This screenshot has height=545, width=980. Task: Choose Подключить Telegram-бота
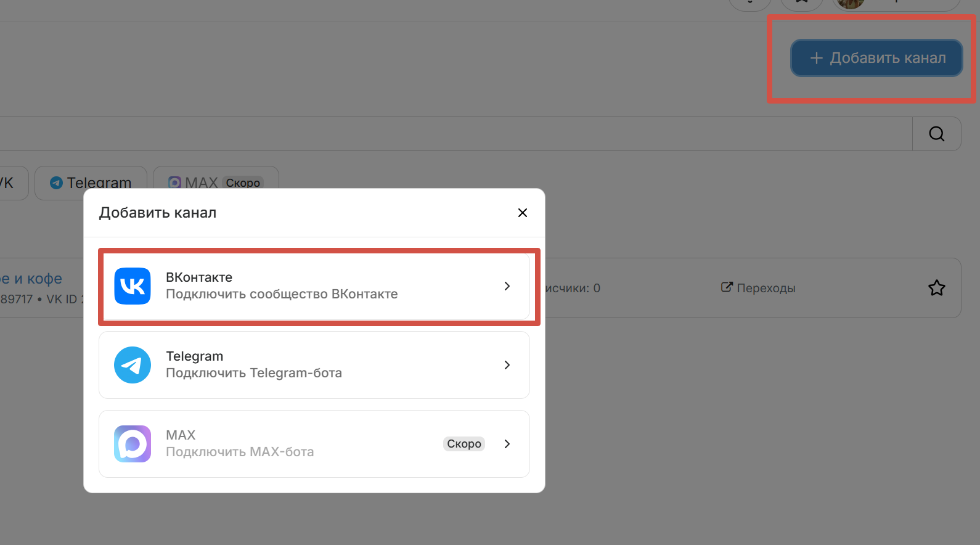tap(253, 373)
